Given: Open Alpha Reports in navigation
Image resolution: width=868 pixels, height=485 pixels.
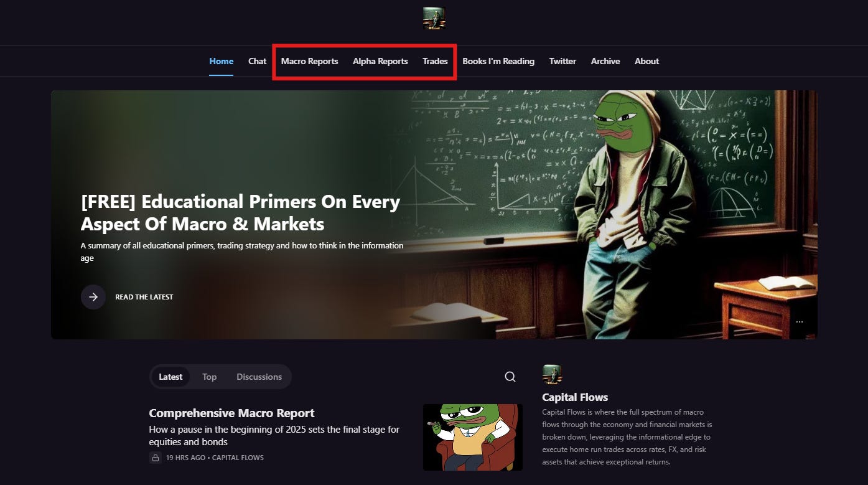Looking at the screenshot, I should (x=380, y=61).
